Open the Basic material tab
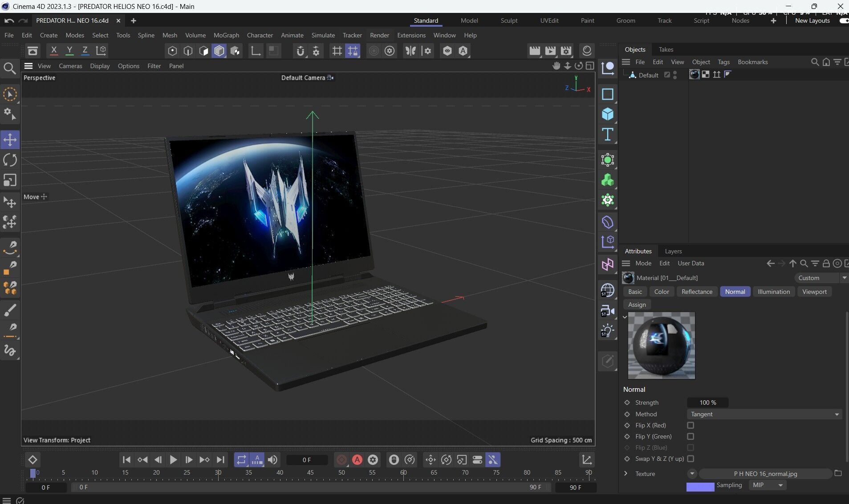Image resolution: width=849 pixels, height=504 pixels. [x=635, y=292]
